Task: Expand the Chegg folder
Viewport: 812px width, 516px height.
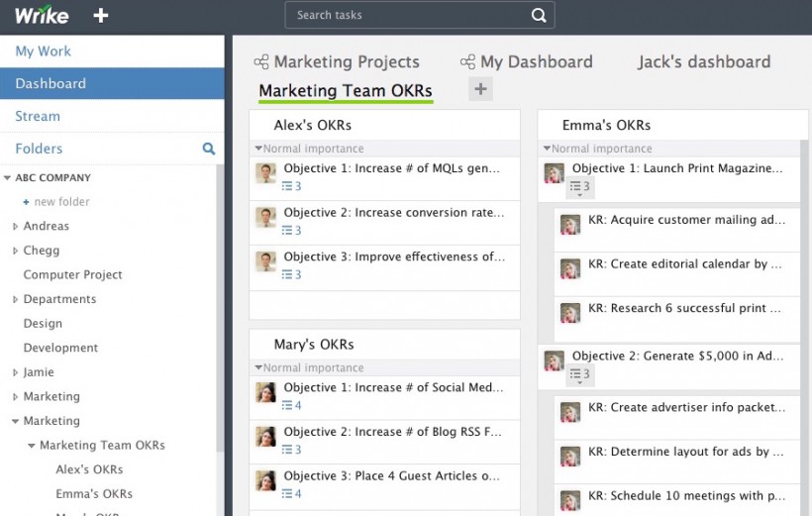Action: tap(15, 251)
